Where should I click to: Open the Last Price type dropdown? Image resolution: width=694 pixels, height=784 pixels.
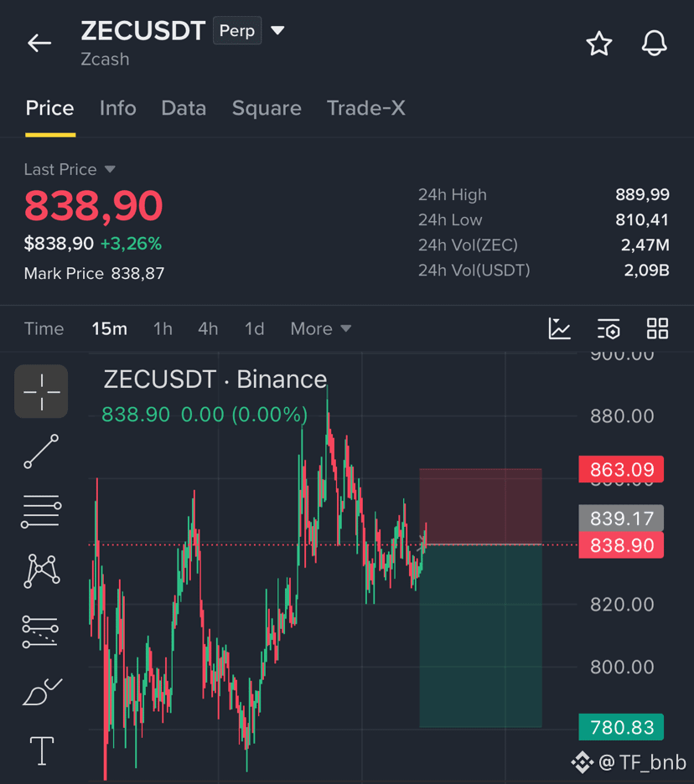point(110,169)
